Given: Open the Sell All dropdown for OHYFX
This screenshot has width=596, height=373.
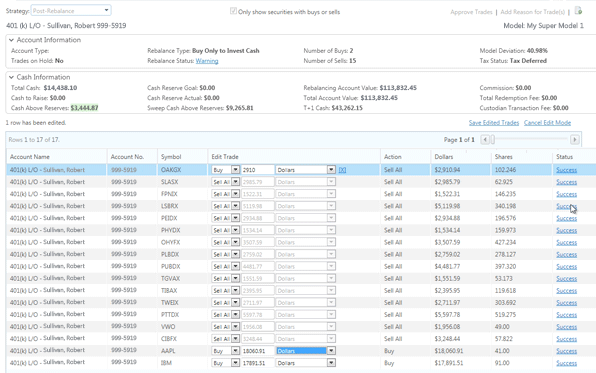Looking at the screenshot, I should tap(235, 243).
